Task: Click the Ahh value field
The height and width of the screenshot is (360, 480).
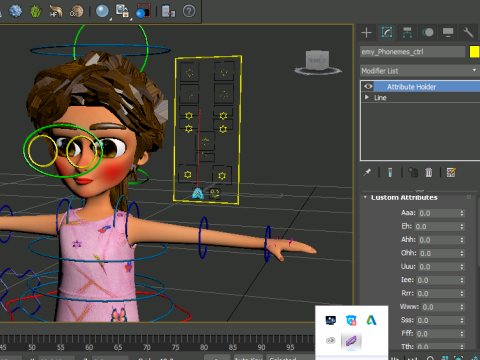Action: [x=438, y=240]
